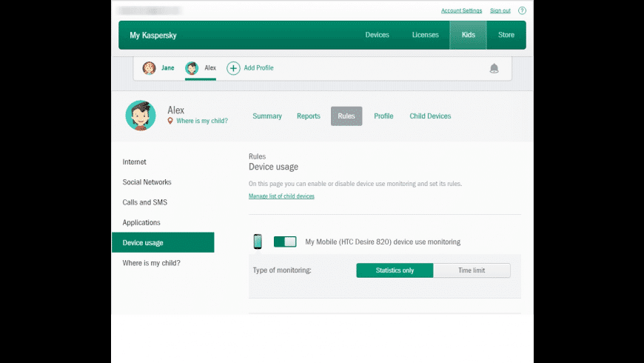
Task: Toggle My Mobile device use monitoring switch
Action: pyautogui.click(x=285, y=242)
